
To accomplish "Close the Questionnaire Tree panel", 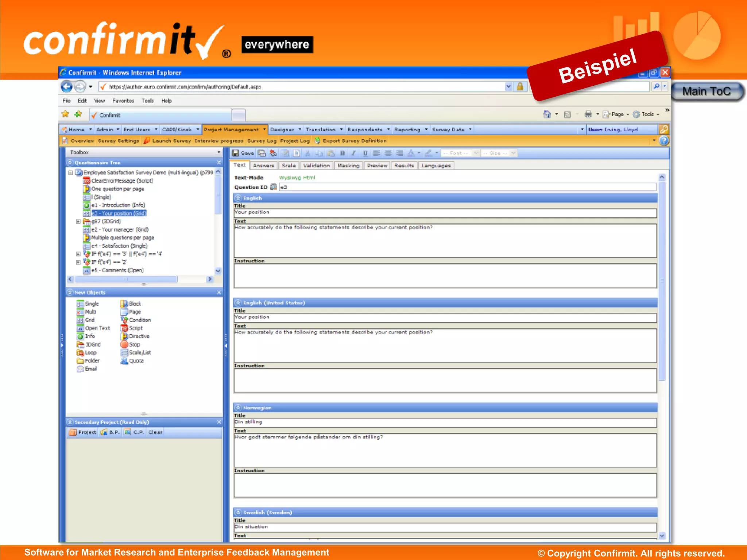I will [x=219, y=163].
